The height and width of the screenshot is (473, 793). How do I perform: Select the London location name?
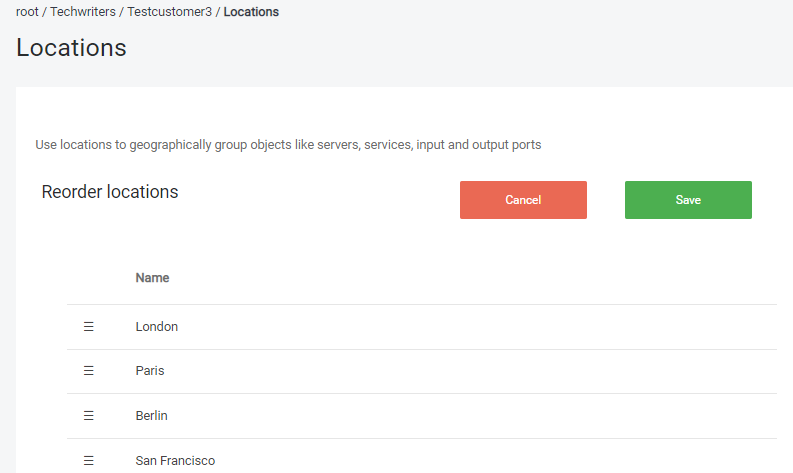(156, 327)
